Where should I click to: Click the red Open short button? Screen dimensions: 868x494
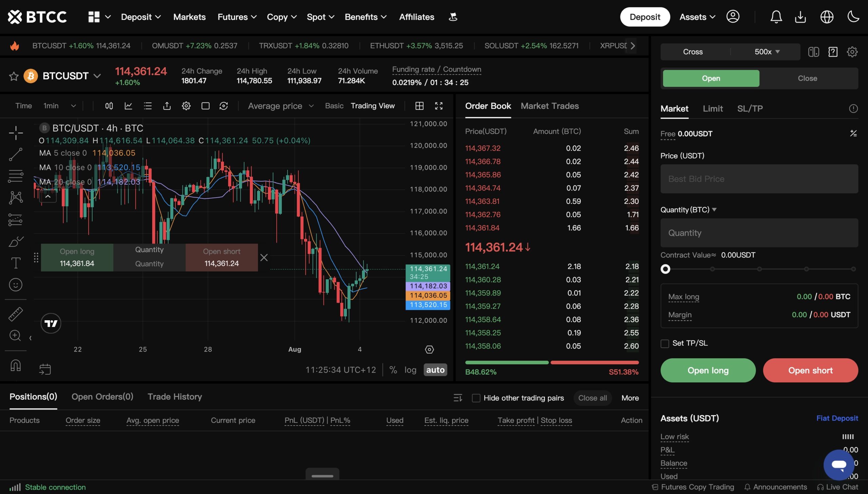(x=810, y=370)
